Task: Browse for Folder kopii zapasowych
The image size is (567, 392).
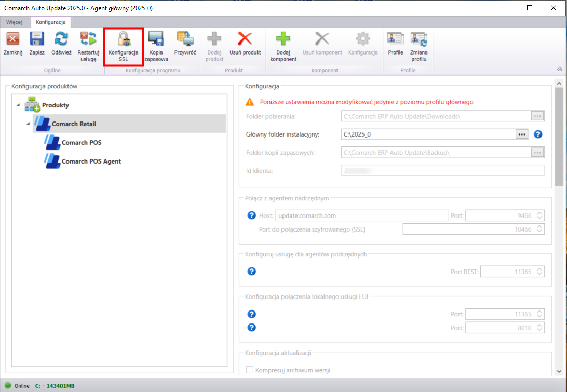Action: [x=537, y=153]
